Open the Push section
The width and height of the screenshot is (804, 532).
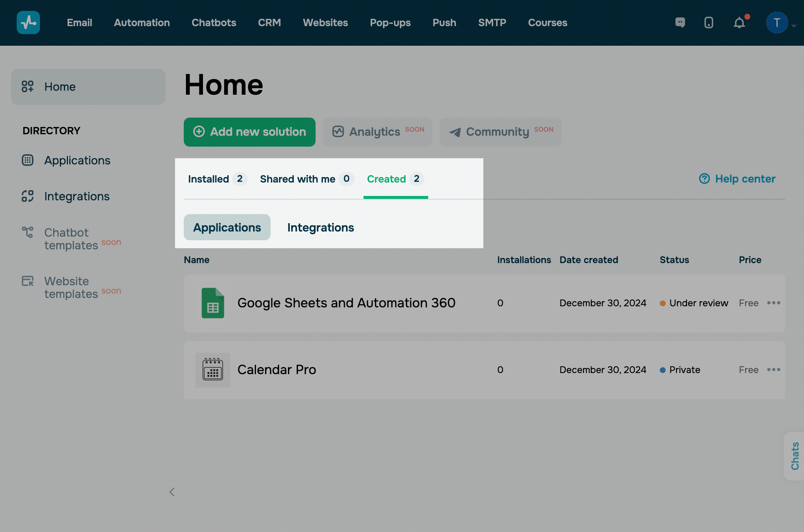point(444,22)
